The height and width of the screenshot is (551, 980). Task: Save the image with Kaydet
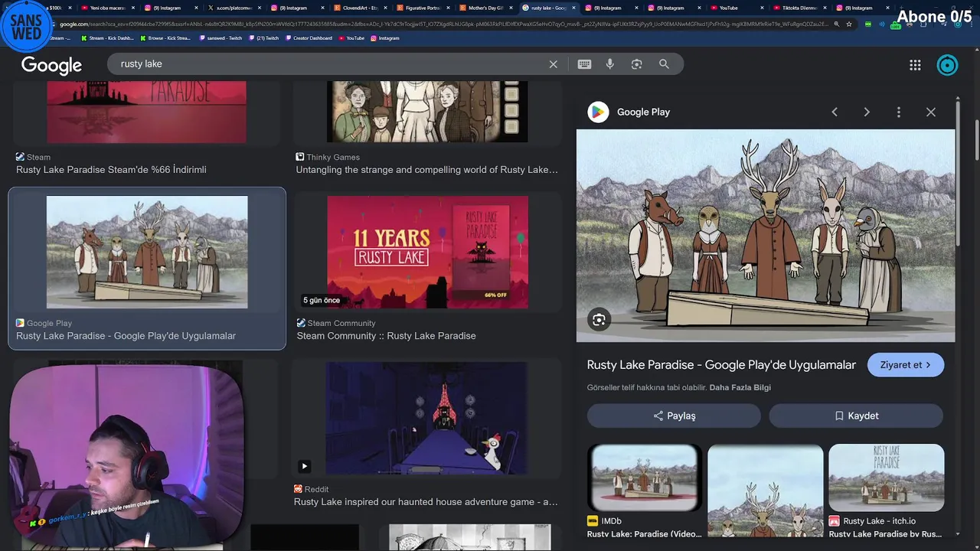856,416
